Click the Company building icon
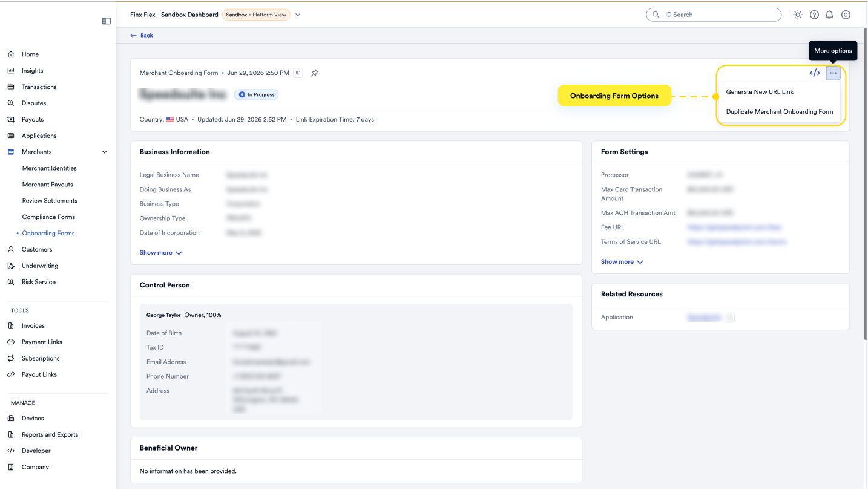The width and height of the screenshot is (868, 490). pyautogui.click(x=11, y=468)
